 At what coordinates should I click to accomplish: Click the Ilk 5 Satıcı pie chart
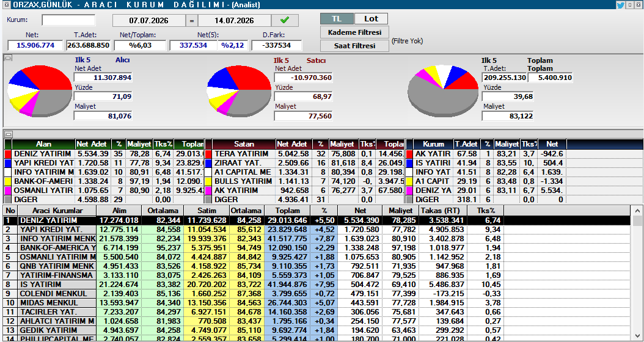(240, 90)
